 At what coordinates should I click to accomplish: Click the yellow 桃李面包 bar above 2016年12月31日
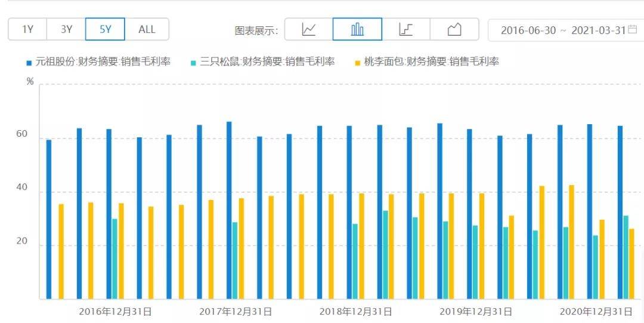point(121,251)
